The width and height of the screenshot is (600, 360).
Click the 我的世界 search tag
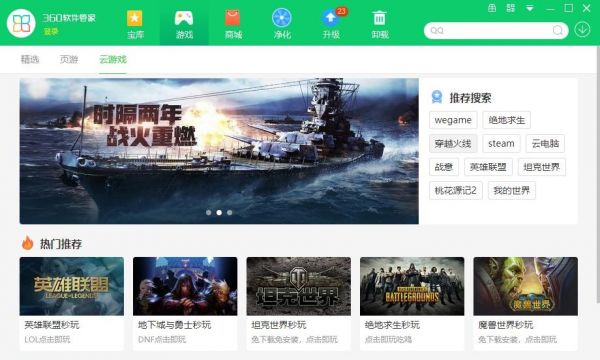[x=512, y=190]
